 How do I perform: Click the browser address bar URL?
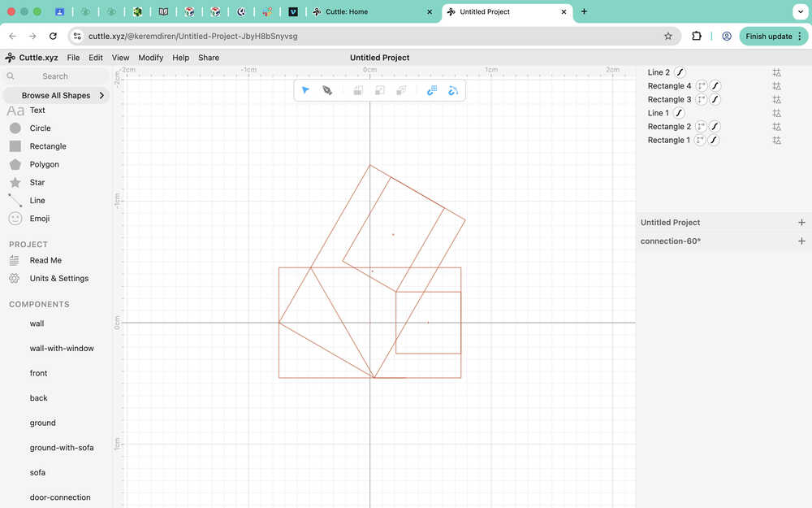point(192,36)
